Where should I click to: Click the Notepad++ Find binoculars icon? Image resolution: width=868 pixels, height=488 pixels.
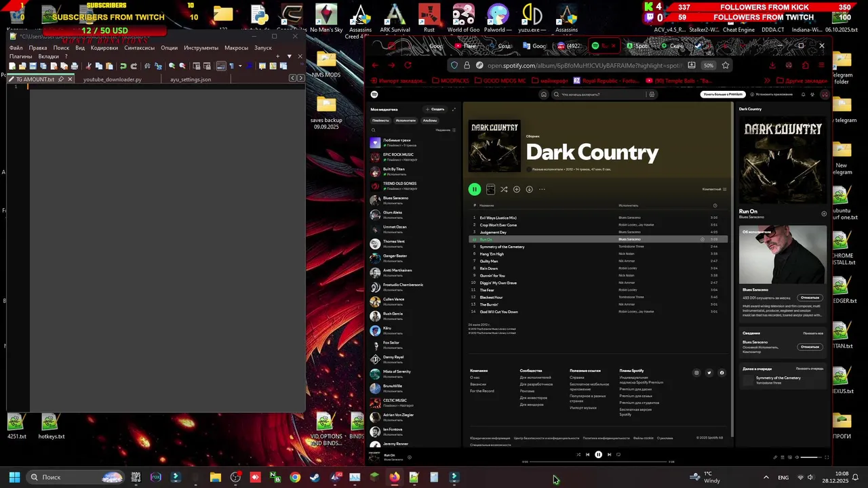147,66
